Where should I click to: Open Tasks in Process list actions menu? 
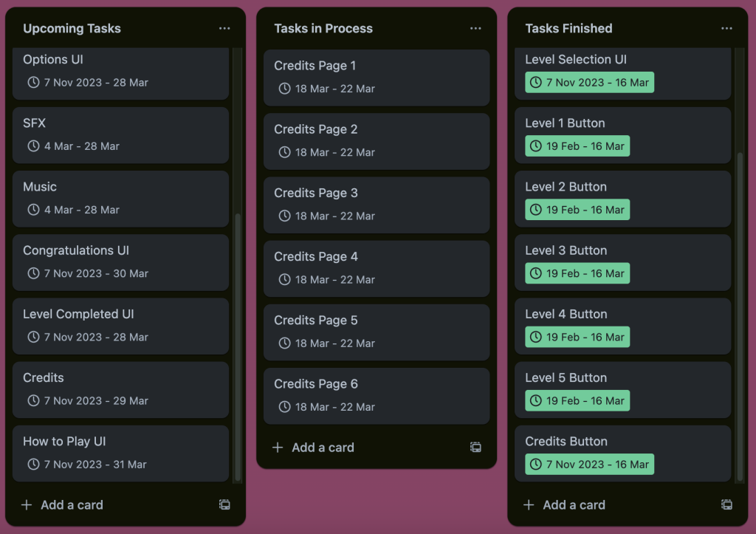tap(475, 29)
